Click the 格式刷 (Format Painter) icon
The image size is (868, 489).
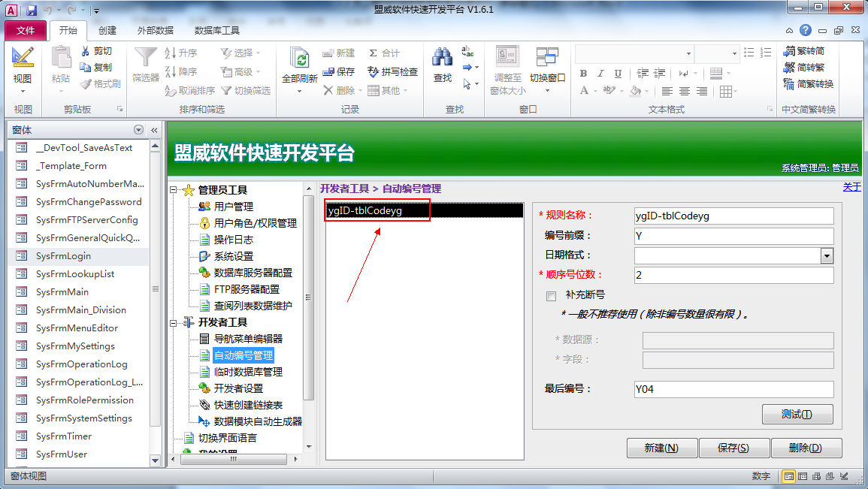(85, 83)
